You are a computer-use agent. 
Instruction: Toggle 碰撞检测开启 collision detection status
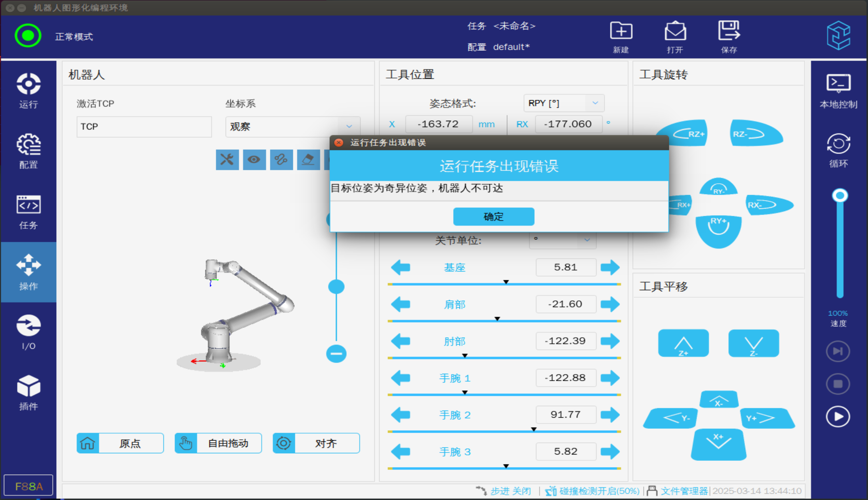click(x=593, y=491)
